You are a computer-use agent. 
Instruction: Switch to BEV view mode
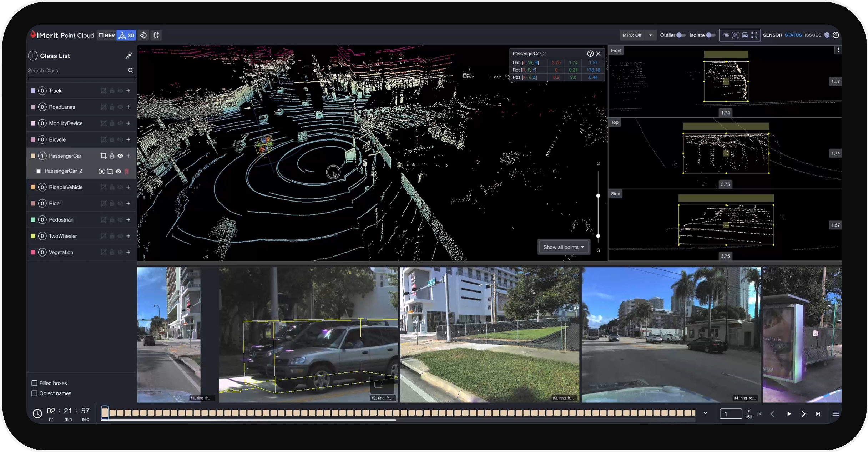[x=106, y=35]
